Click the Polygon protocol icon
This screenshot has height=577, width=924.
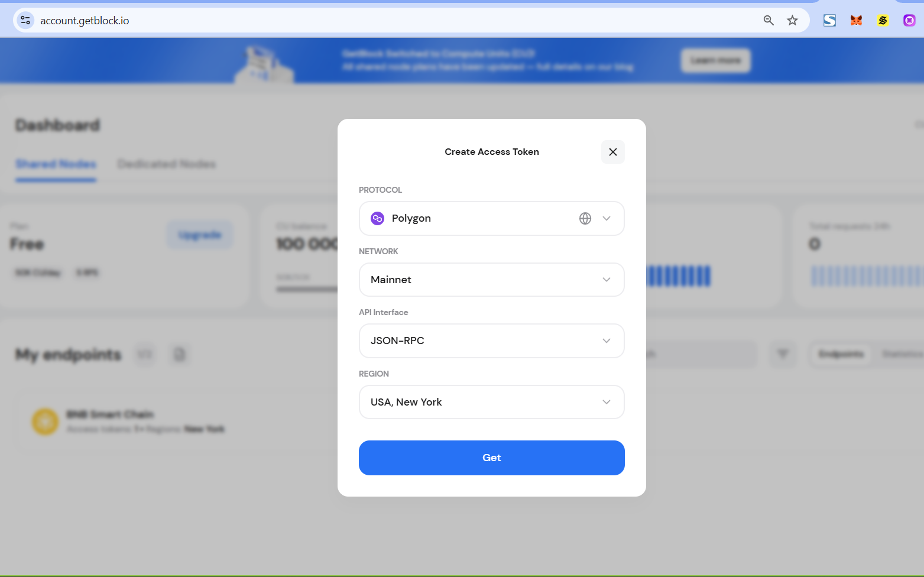click(x=377, y=218)
